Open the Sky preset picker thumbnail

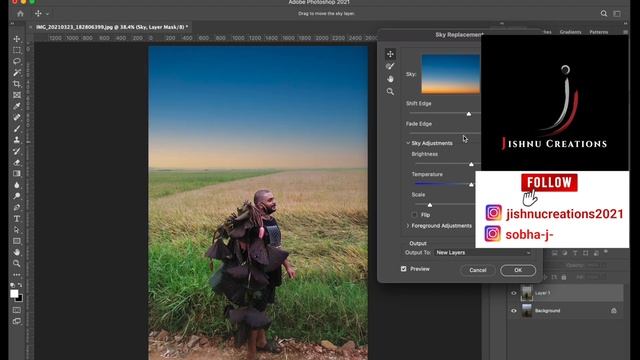[x=451, y=74]
